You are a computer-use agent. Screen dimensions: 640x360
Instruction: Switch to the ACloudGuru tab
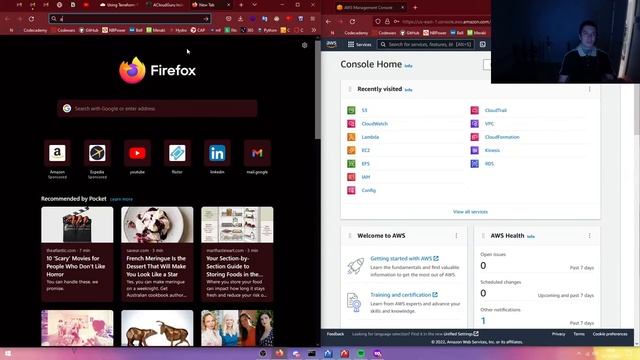pyautogui.click(x=164, y=5)
